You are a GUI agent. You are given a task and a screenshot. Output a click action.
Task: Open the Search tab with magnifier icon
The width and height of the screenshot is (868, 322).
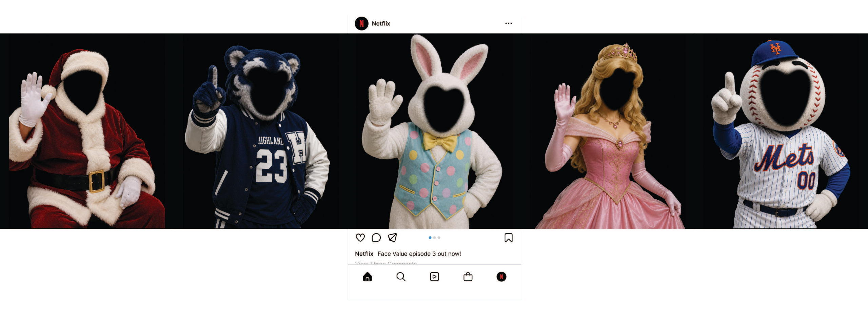pos(401,277)
